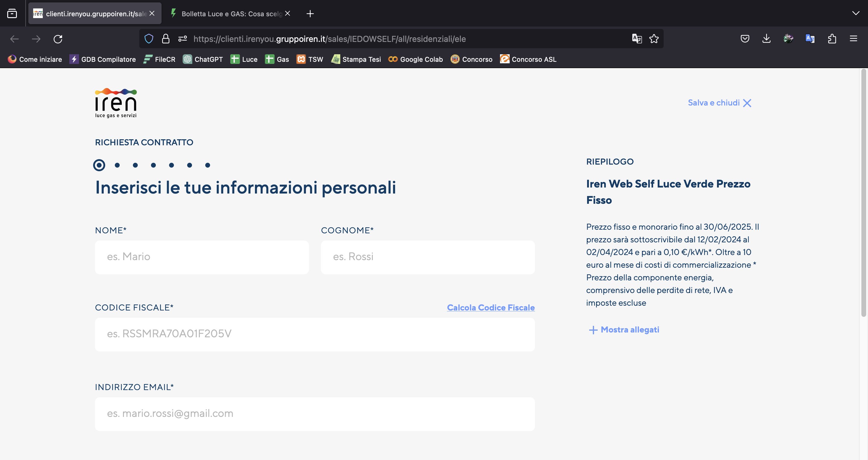Viewport: 868px width, 460px height.
Task: Click the Calcola Codice Fiscale link
Action: click(491, 307)
